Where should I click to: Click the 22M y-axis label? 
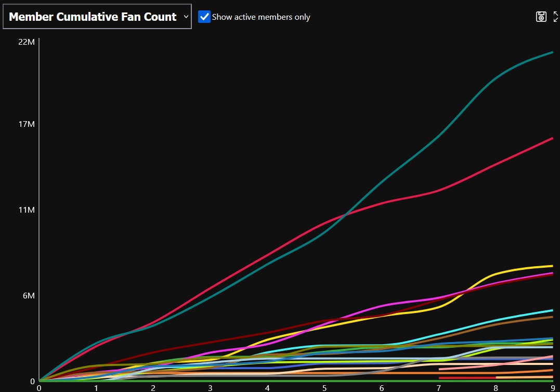tap(27, 42)
